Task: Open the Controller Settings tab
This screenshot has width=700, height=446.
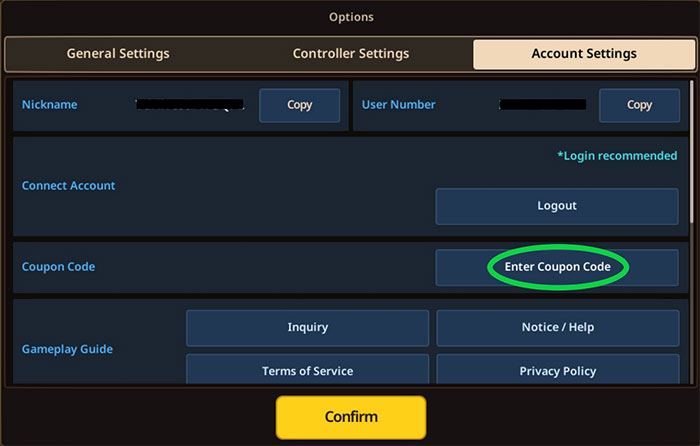Action: tap(350, 54)
